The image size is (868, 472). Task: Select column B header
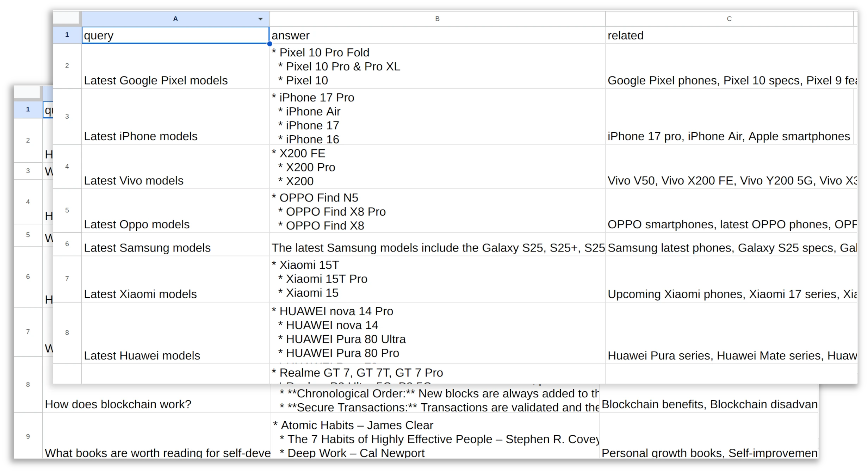point(437,19)
